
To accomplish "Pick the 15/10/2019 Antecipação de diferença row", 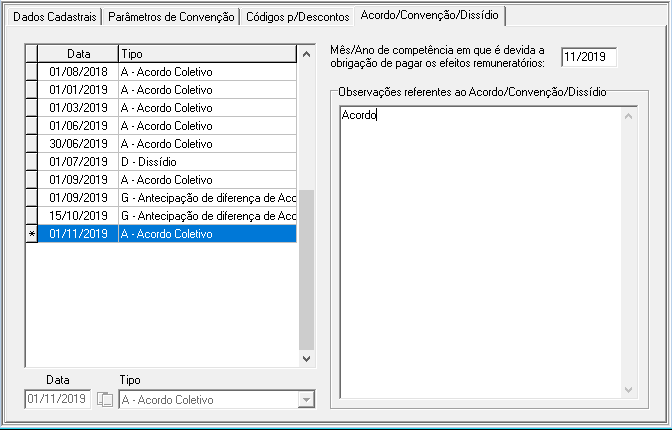I will [165, 216].
